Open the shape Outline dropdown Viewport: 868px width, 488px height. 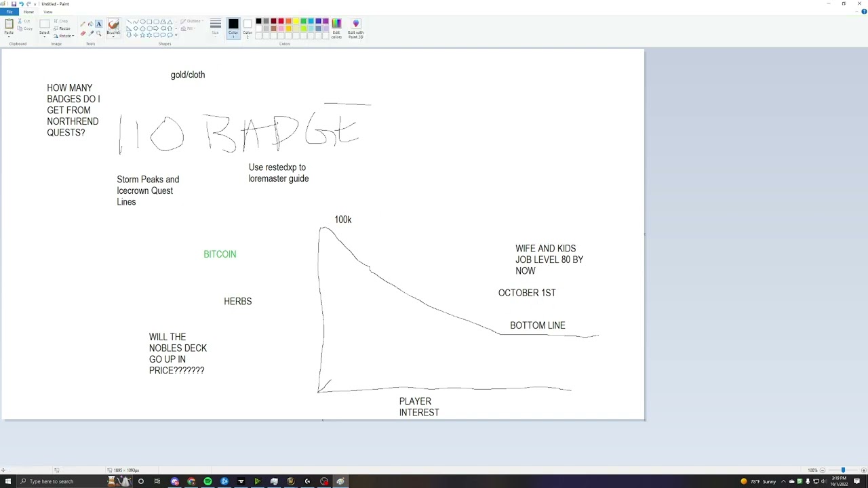(x=191, y=21)
